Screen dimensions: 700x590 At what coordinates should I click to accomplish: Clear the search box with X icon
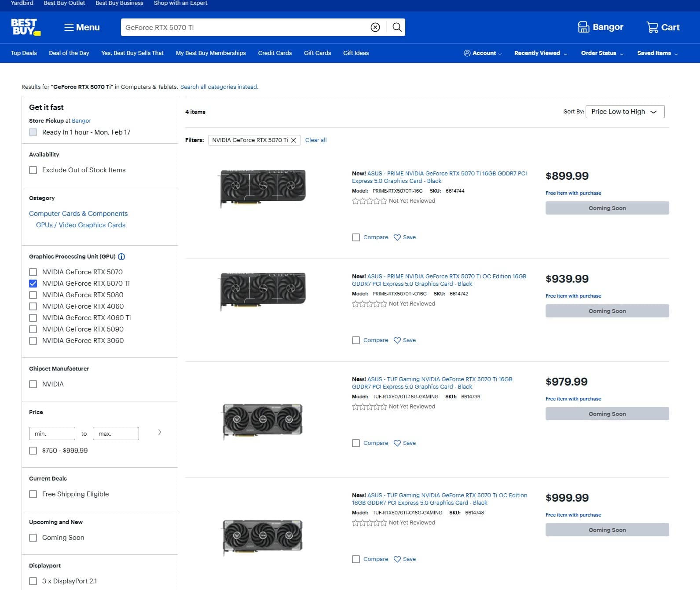pyautogui.click(x=375, y=27)
